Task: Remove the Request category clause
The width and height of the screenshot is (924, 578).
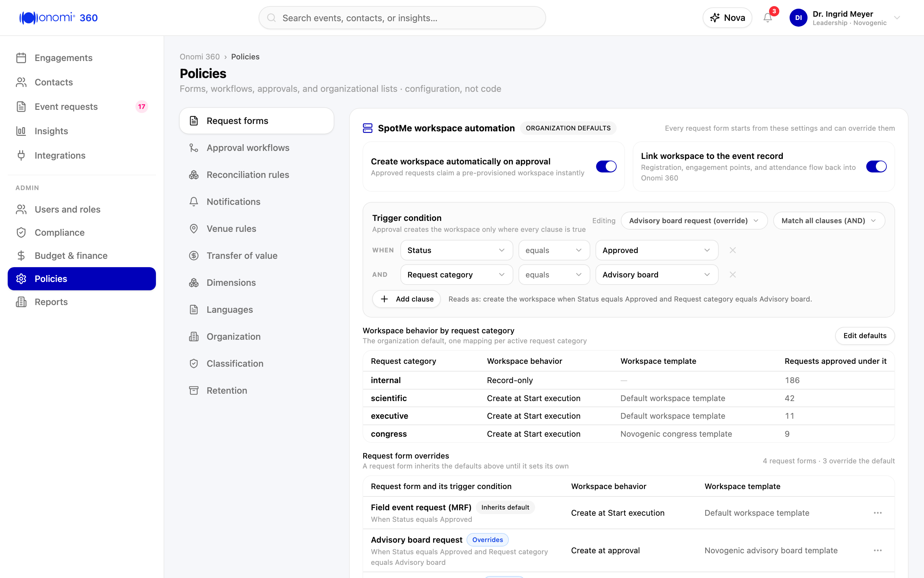Action: (x=732, y=275)
